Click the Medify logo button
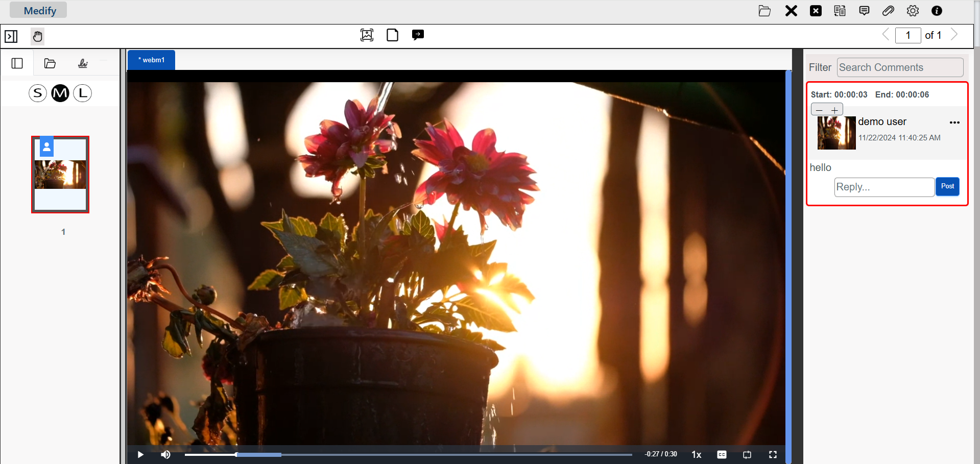Image resolution: width=980 pixels, height=464 pixels. 38,10
